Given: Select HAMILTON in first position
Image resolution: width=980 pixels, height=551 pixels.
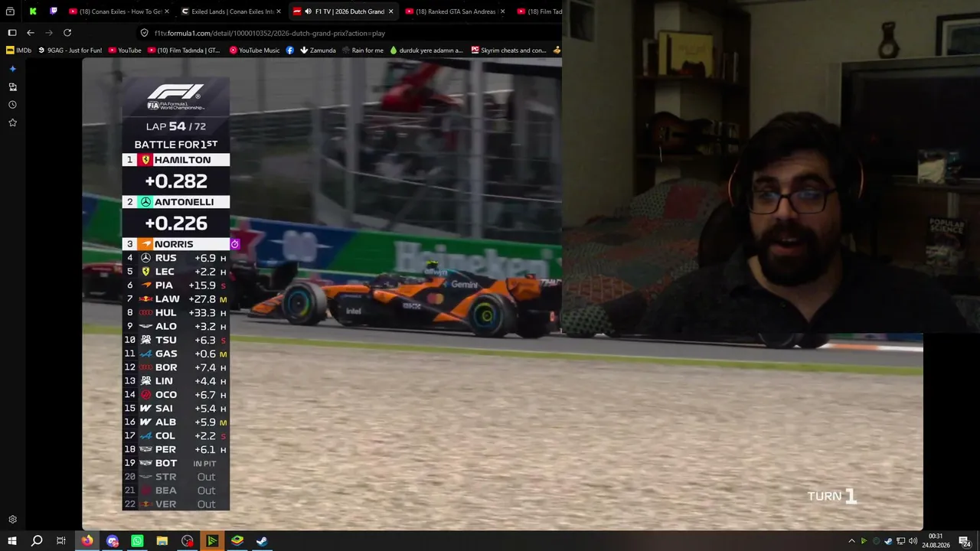Looking at the screenshot, I should coord(176,160).
